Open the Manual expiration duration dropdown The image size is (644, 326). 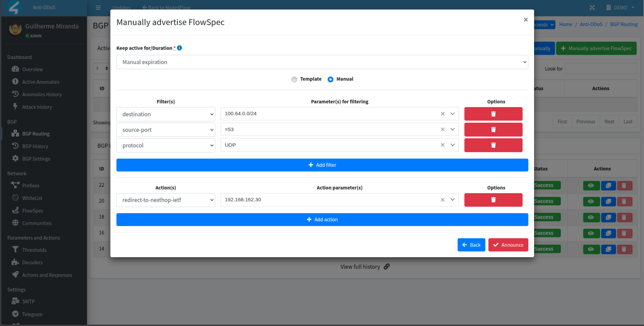[322, 62]
